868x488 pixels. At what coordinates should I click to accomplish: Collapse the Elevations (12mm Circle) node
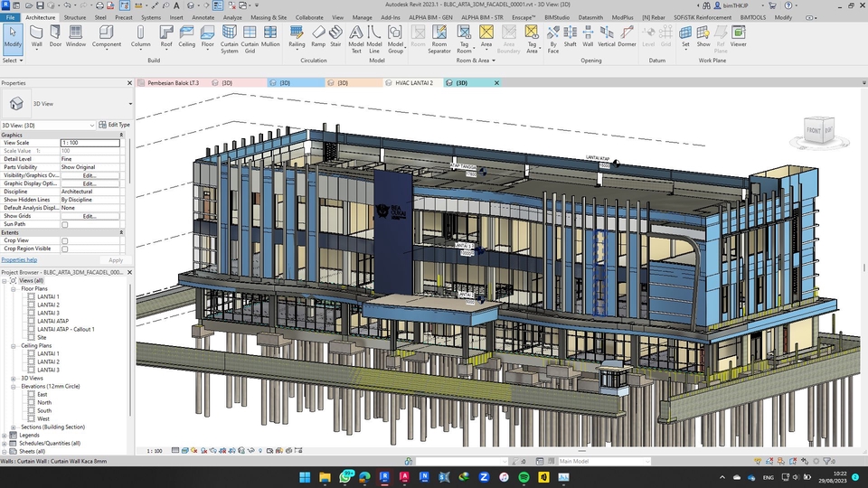[x=14, y=386]
